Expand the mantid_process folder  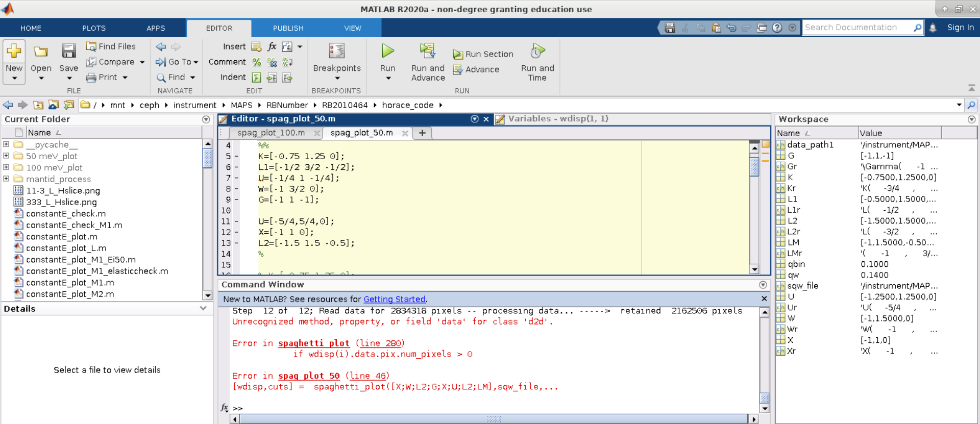tap(6, 179)
